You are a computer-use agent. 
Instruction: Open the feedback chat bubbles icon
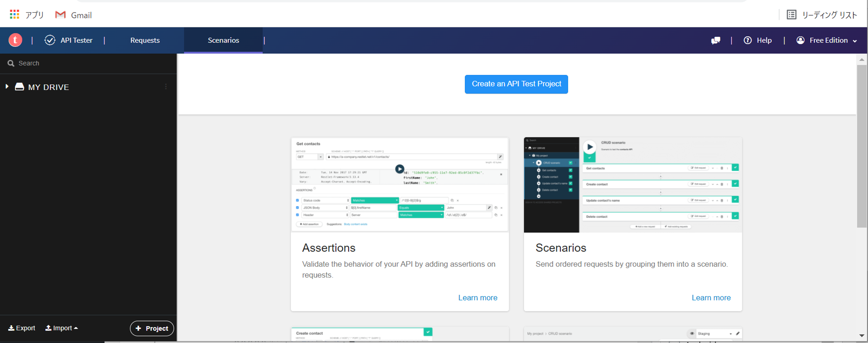point(715,40)
